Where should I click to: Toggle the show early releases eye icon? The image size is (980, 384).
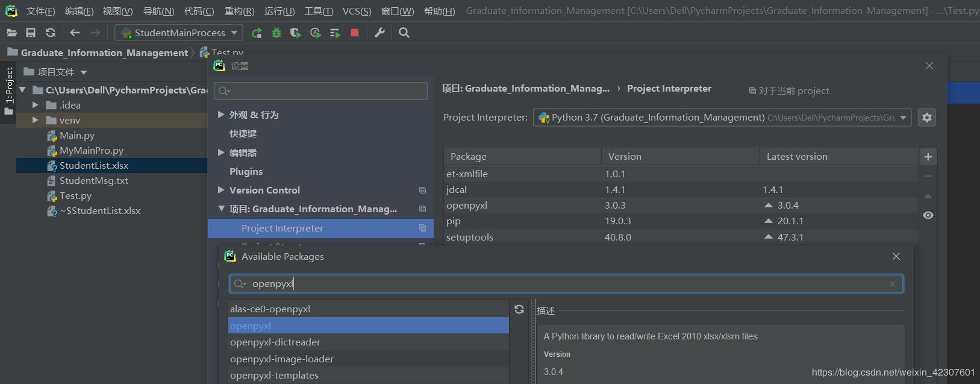pos(928,215)
